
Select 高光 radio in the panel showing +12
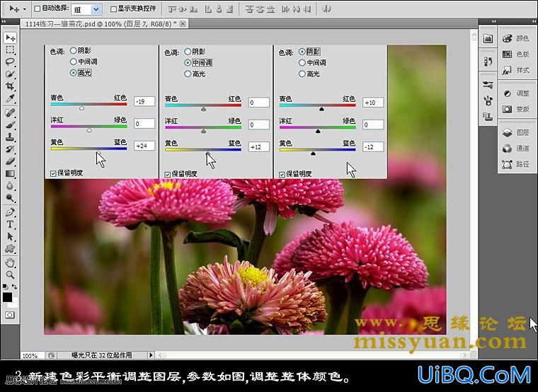point(188,74)
